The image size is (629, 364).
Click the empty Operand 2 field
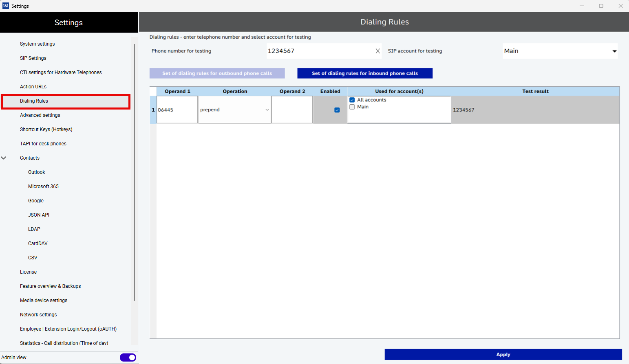pyautogui.click(x=292, y=110)
